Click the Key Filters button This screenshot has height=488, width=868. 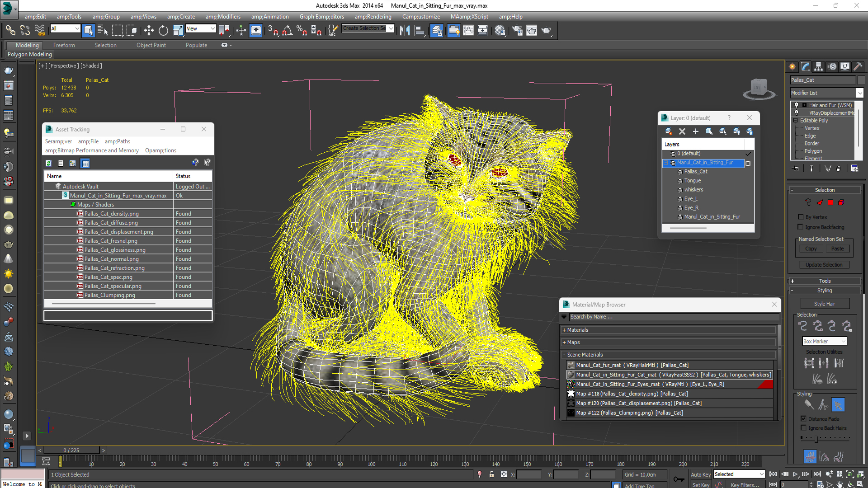click(745, 485)
